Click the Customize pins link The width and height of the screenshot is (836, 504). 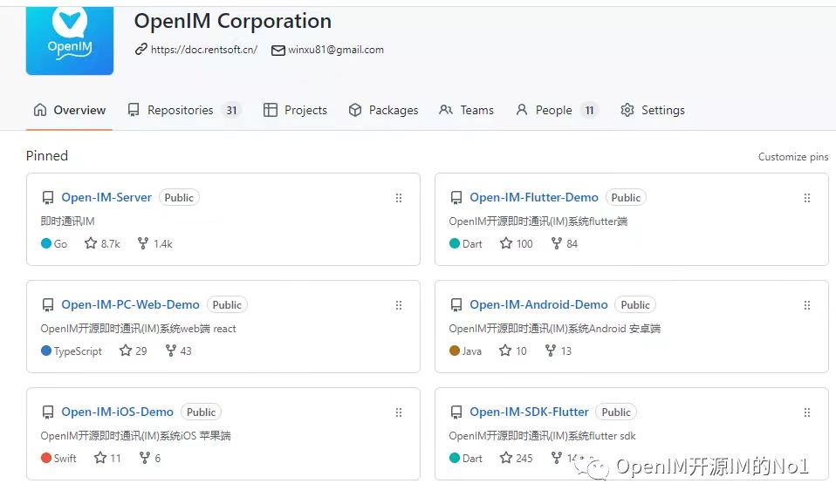pos(792,157)
